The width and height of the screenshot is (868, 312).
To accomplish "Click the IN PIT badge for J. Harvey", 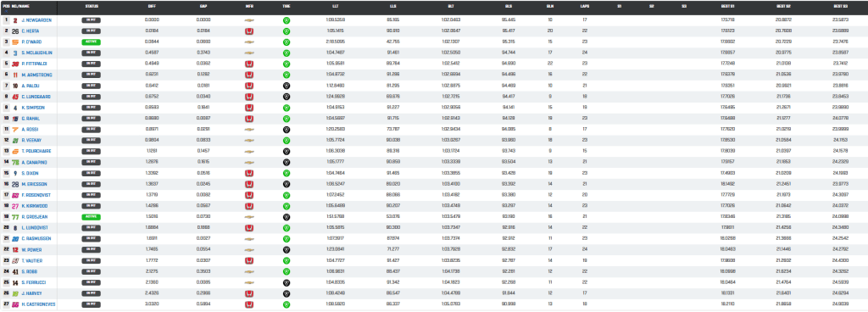I will pos(91,293).
